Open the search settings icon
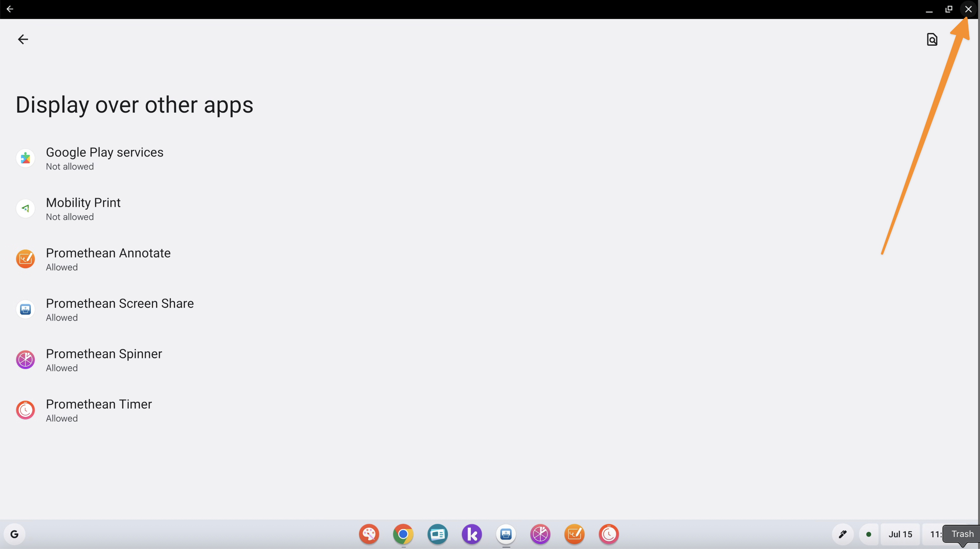Screen dimensions: 980x549 click(x=932, y=39)
